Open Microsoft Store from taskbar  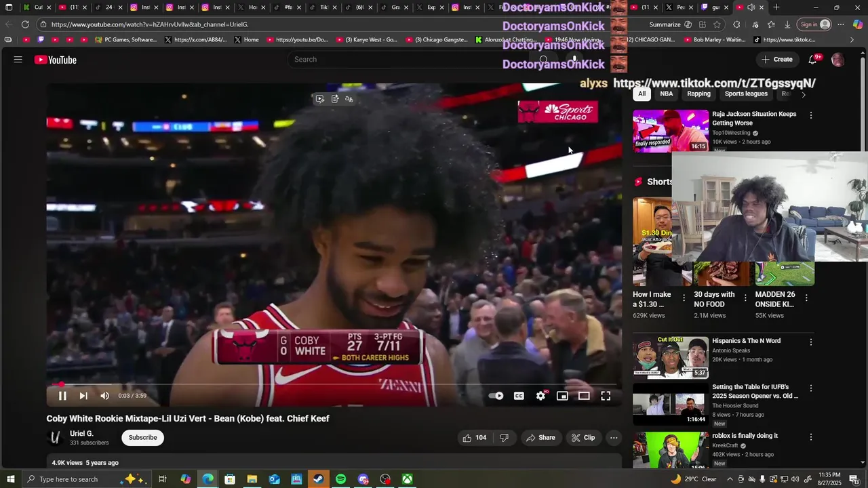pos(230,479)
